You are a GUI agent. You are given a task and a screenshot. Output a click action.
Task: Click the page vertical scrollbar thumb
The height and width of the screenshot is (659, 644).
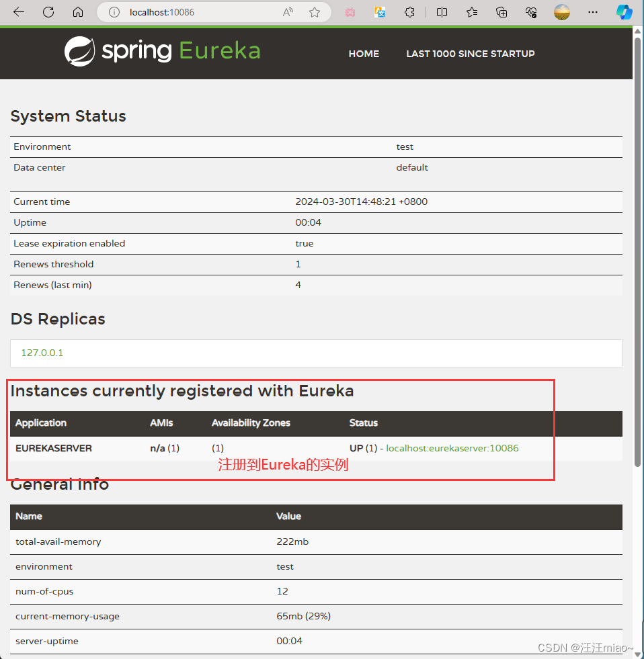(637, 252)
